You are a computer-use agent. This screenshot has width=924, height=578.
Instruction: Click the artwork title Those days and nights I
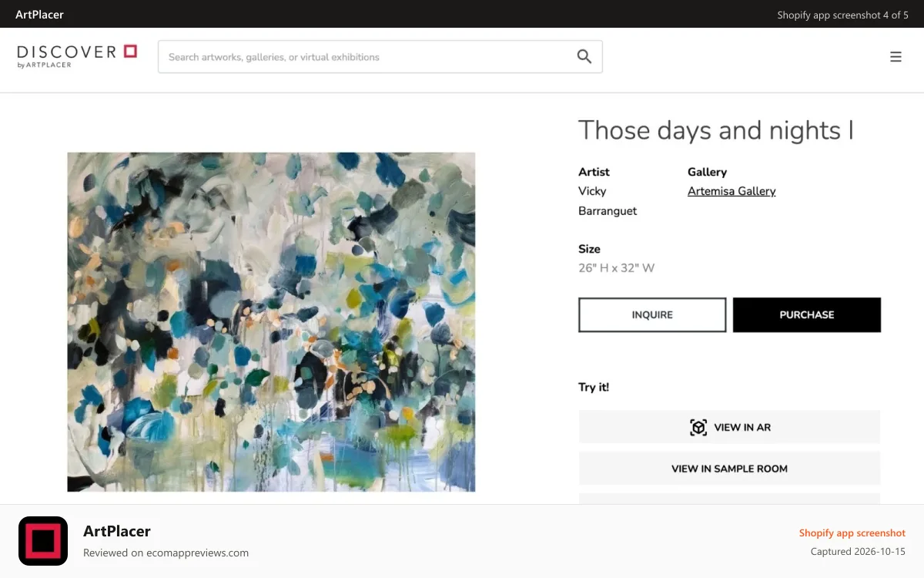tap(716, 130)
